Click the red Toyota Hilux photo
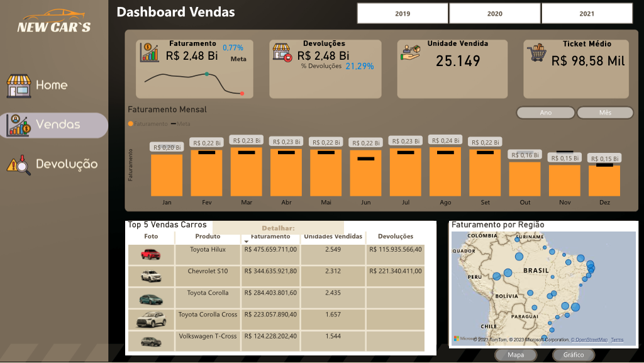Image resolution: width=644 pixels, height=363 pixels. [151, 254]
